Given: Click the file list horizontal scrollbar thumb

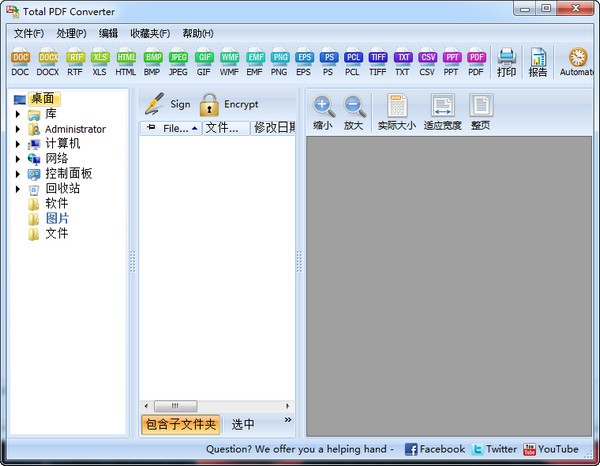Looking at the screenshot, I should 176,406.
